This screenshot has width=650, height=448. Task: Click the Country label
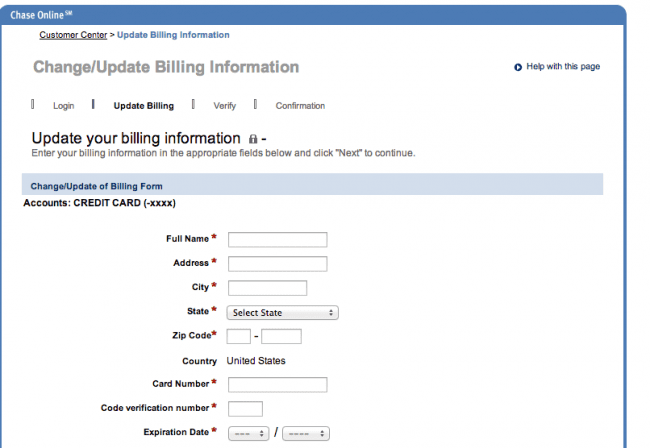[199, 361]
